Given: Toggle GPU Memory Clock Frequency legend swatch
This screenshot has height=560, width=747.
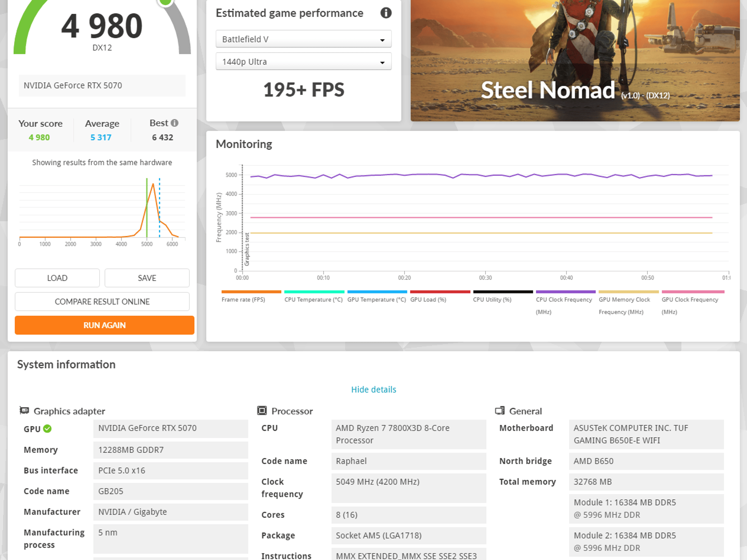Looking at the screenshot, I should tap(629, 292).
